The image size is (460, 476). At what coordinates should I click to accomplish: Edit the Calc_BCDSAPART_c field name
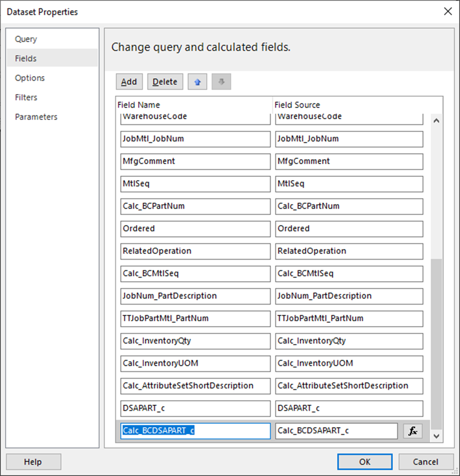point(195,431)
